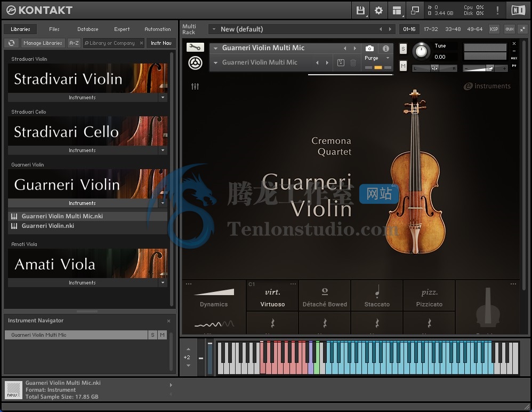
Task: Open the save/load disk menu
Action: pyautogui.click(x=360, y=11)
